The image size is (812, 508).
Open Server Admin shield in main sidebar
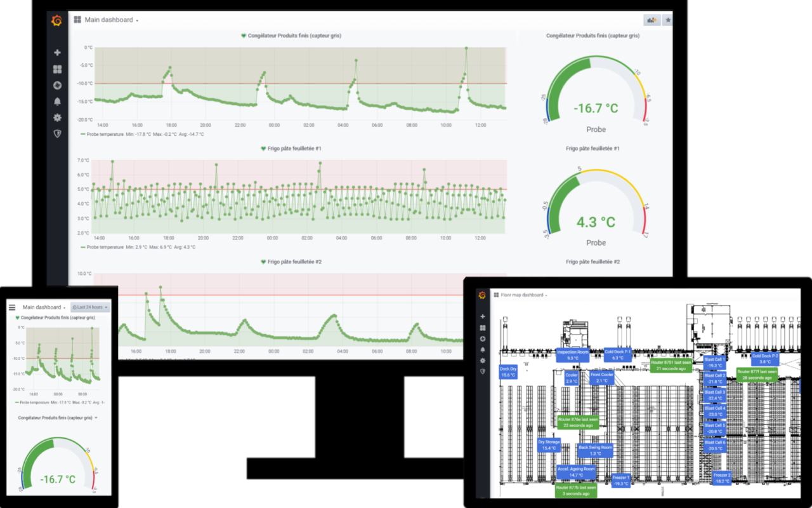(57, 133)
